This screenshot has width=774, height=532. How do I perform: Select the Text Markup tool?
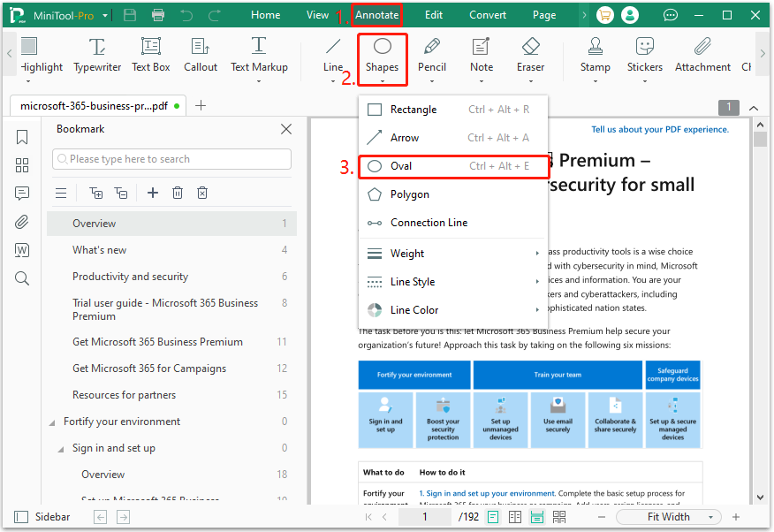pyautogui.click(x=259, y=57)
